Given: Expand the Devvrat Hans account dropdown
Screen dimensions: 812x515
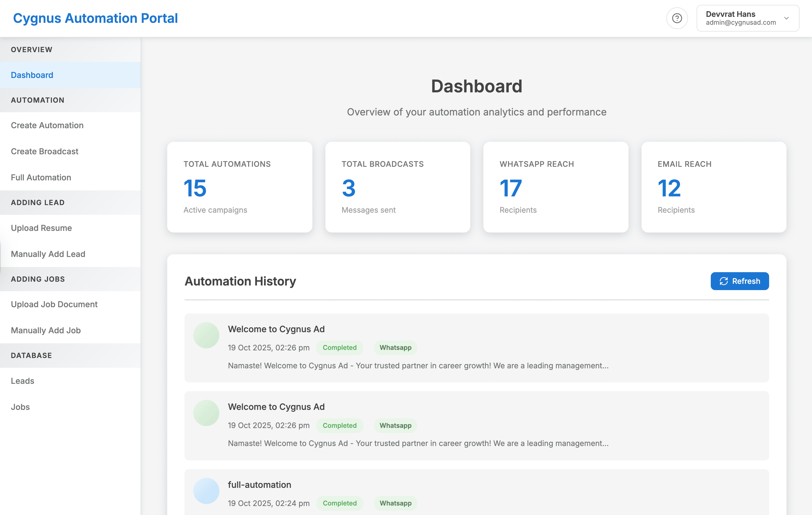Looking at the screenshot, I should coord(747,18).
